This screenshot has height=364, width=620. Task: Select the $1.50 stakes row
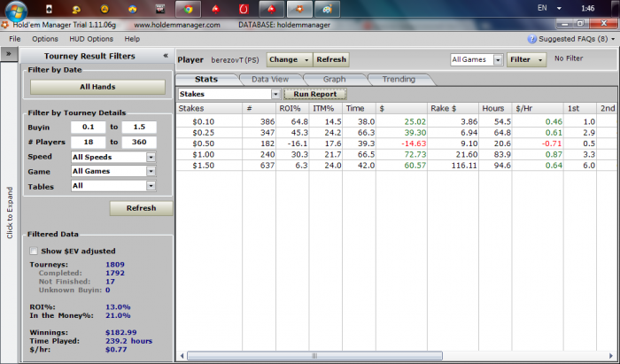[x=396, y=166]
